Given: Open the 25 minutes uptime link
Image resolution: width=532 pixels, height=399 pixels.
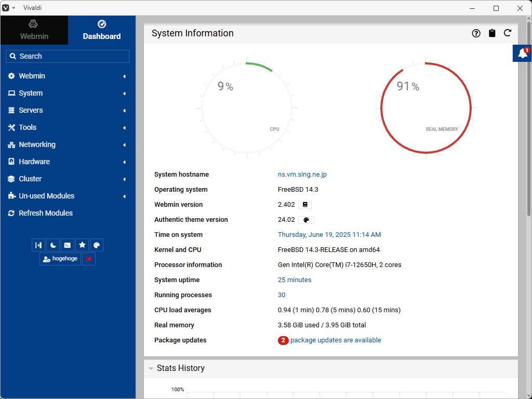Looking at the screenshot, I should click(295, 280).
